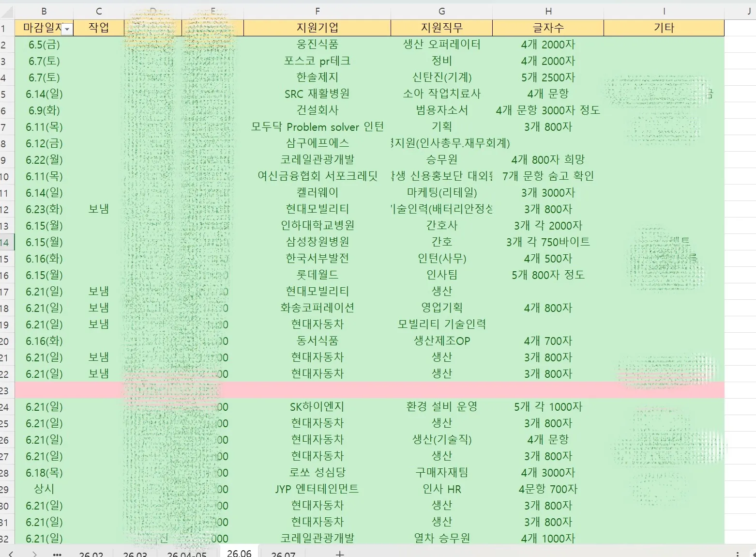Select the 6.5(금) deadline cell
756x557 pixels.
tap(44, 45)
